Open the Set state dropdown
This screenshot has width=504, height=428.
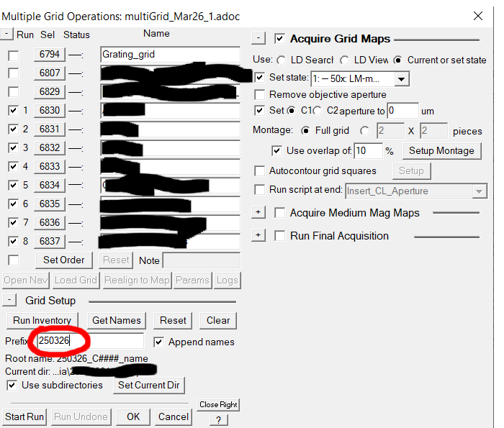coord(402,79)
